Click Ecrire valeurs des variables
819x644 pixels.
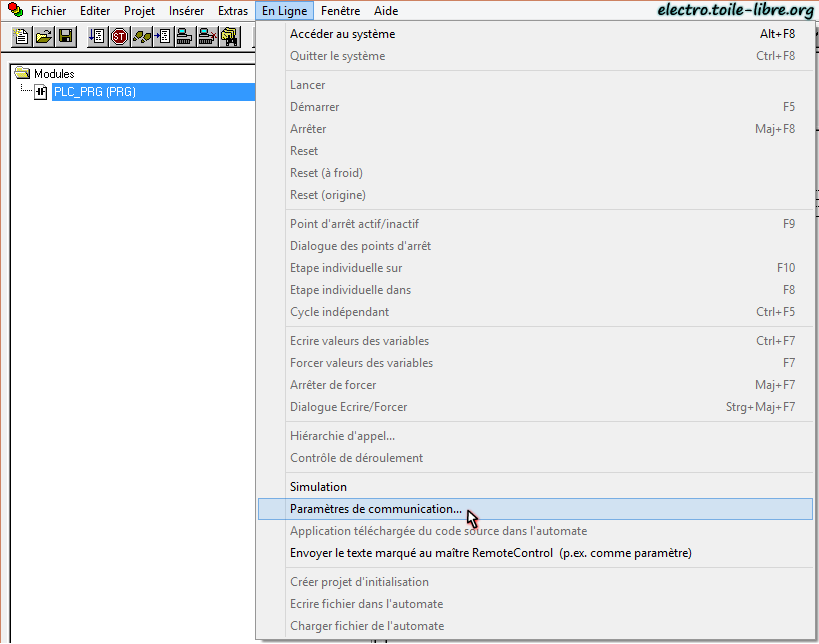(x=535, y=341)
